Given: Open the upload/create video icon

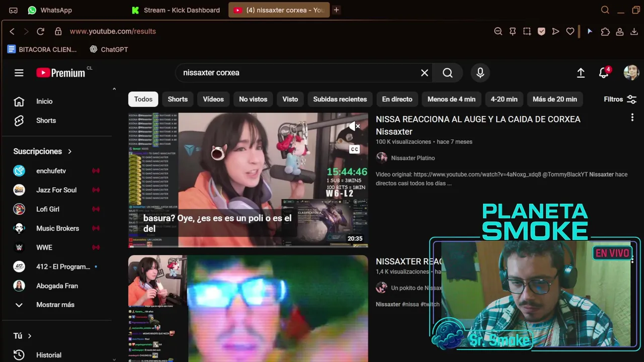Looking at the screenshot, I should coord(581,73).
